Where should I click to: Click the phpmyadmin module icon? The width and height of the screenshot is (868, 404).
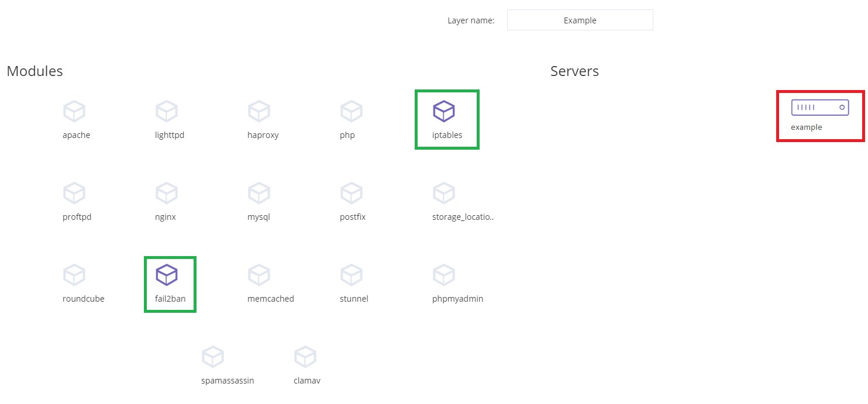[x=444, y=275]
